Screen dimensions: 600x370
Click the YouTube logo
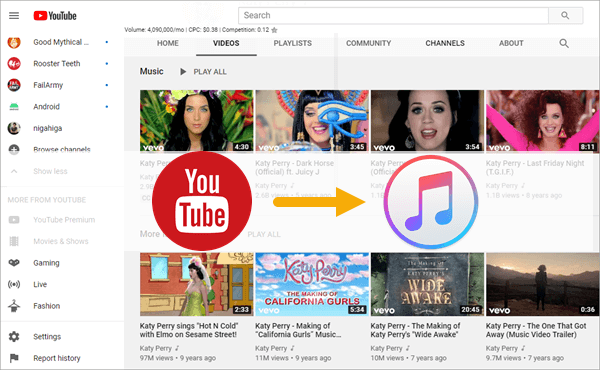pos(55,16)
